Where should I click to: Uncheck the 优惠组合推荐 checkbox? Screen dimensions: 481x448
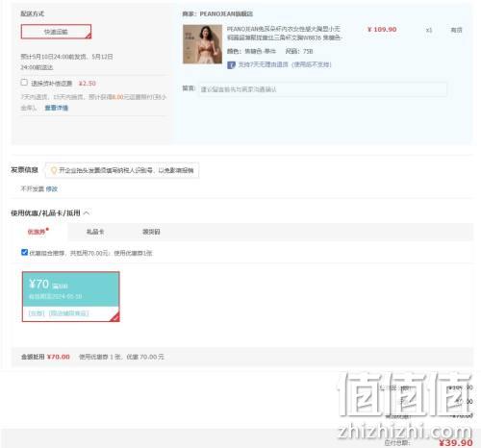tap(24, 252)
